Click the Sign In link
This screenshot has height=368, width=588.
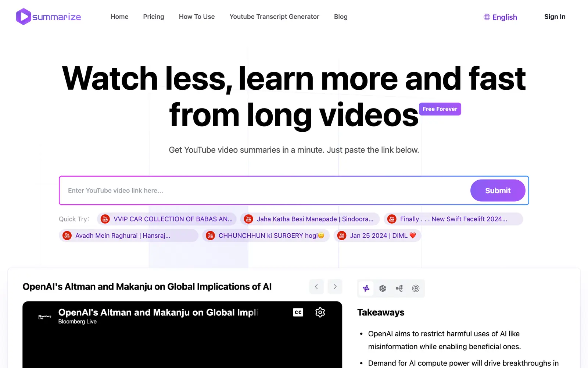(x=555, y=17)
